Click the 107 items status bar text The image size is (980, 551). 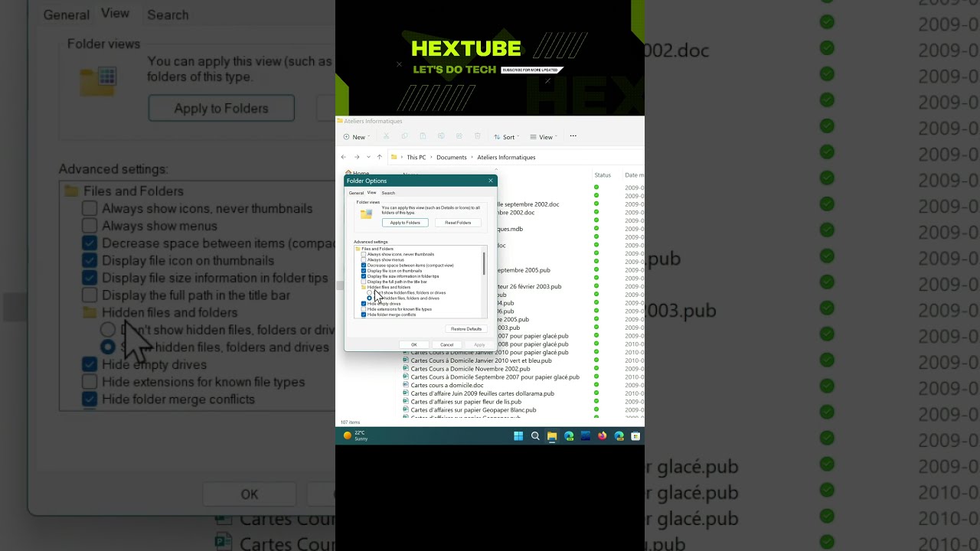coord(350,422)
